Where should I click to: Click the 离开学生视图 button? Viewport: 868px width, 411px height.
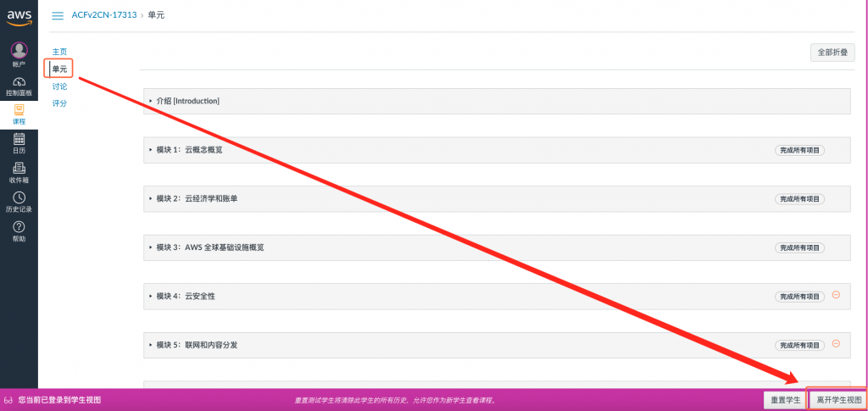pyautogui.click(x=838, y=400)
